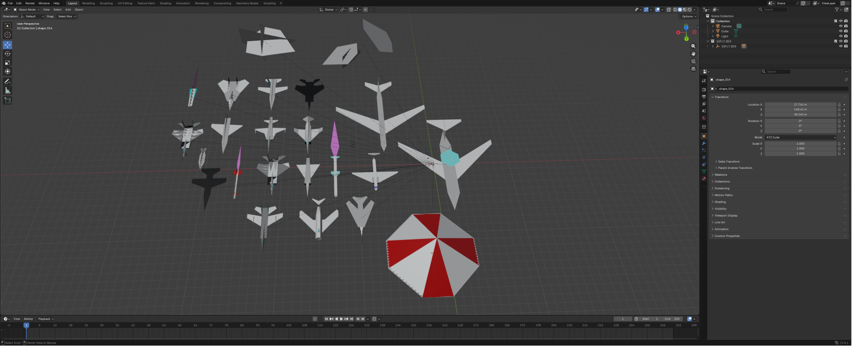Open the Render properties tab icon
Screen dimensions: 868x363
pyautogui.click(x=704, y=90)
